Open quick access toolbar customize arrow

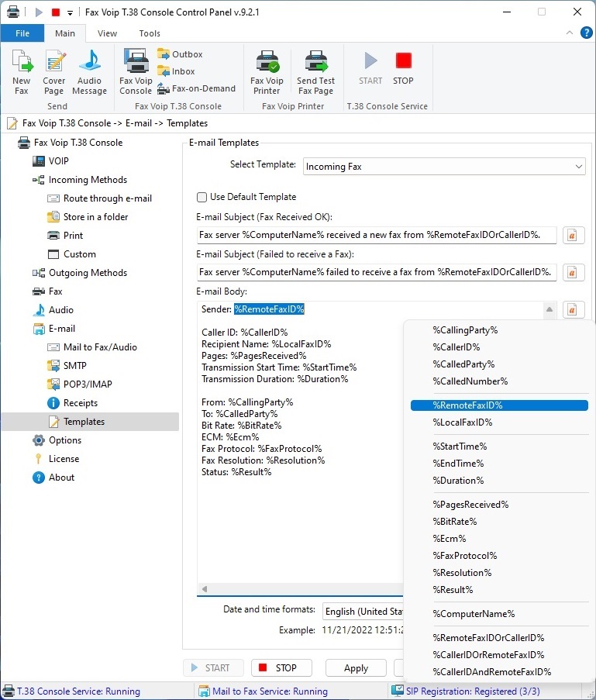(x=70, y=13)
